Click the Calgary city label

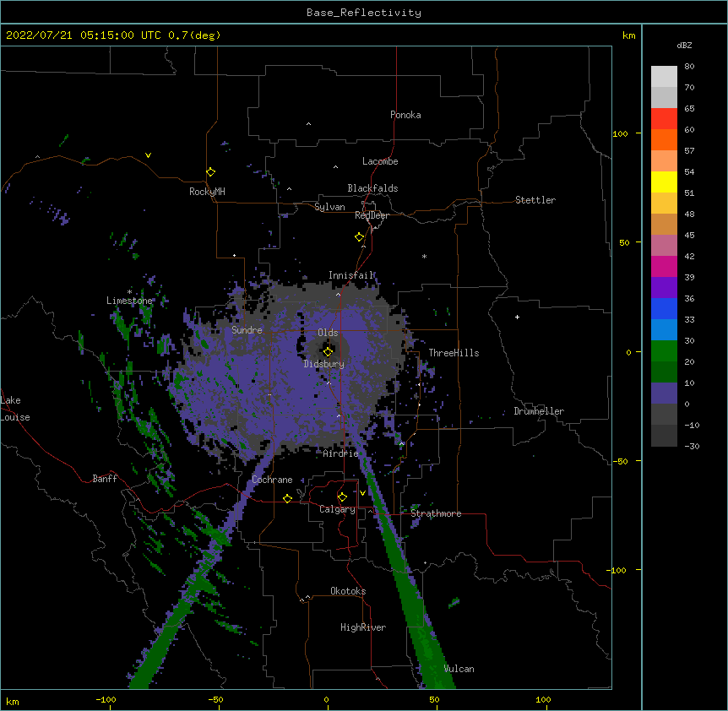[337, 509]
